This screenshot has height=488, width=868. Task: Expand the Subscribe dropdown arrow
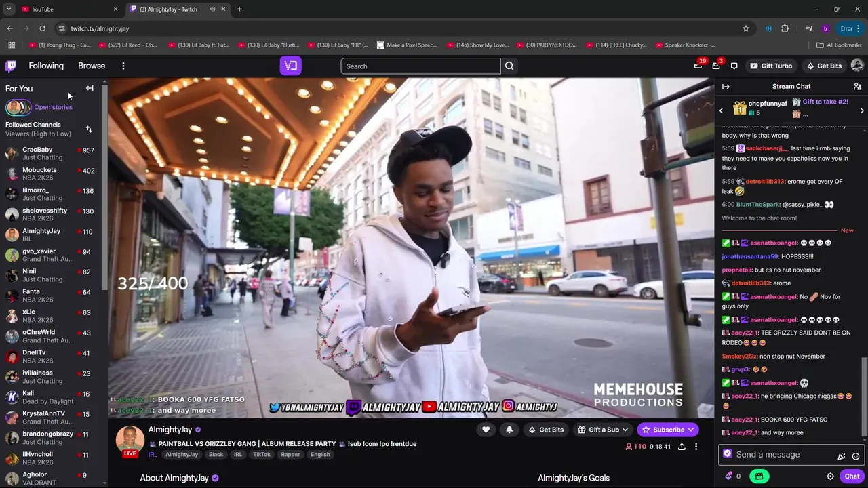click(690, 430)
